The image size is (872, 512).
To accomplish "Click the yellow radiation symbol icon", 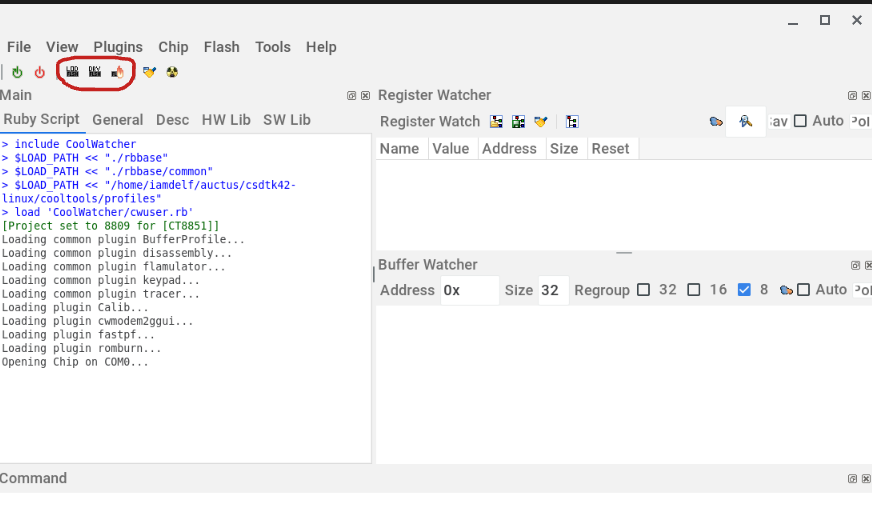I will (x=173, y=72).
